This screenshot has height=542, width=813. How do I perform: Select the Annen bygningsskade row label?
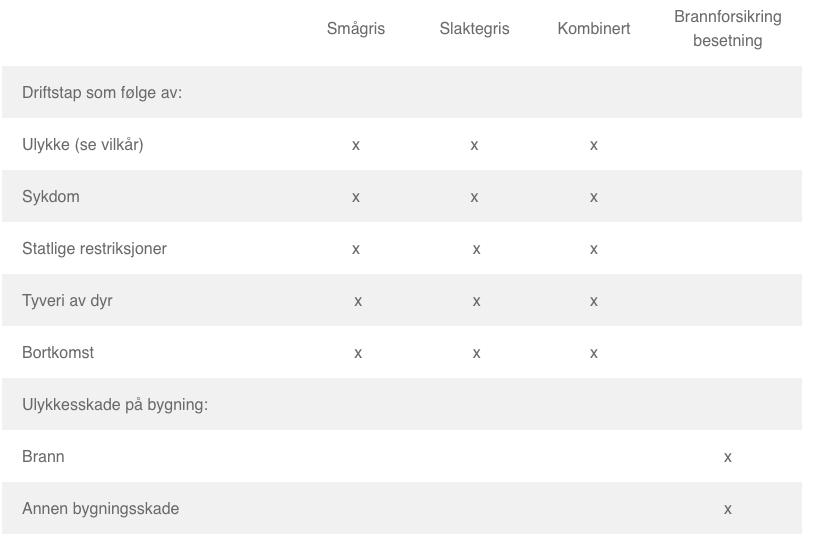pos(101,509)
